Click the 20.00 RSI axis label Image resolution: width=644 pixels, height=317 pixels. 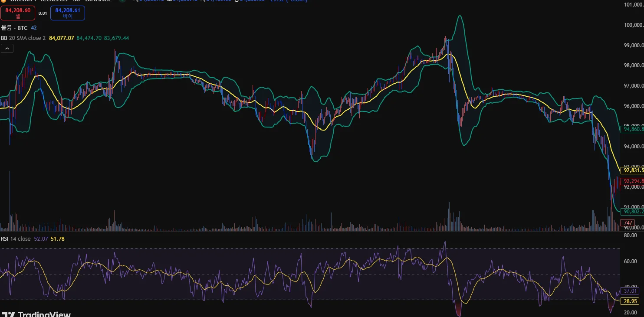631,312
